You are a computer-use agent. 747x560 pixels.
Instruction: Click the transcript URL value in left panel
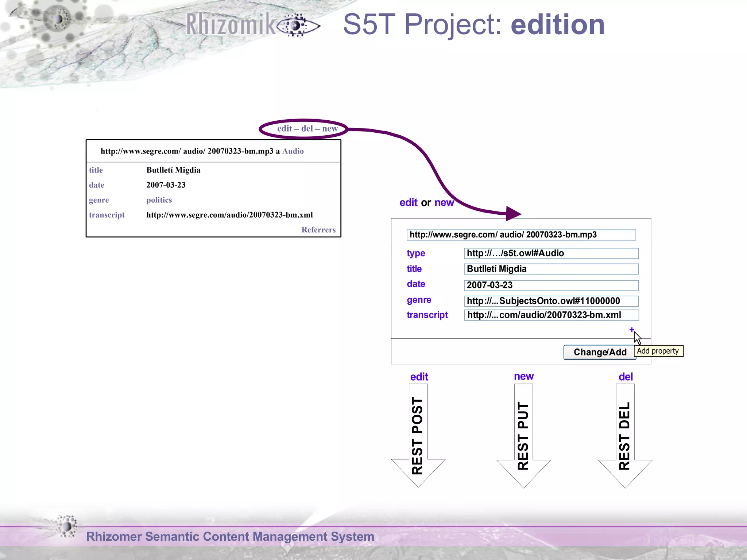click(x=229, y=215)
